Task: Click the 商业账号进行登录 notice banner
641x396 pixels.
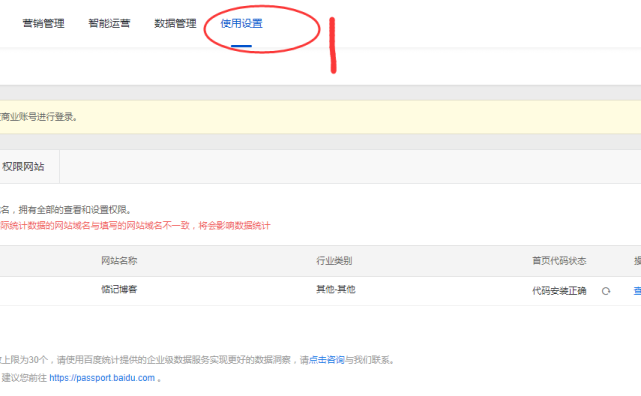Action: click(320, 117)
